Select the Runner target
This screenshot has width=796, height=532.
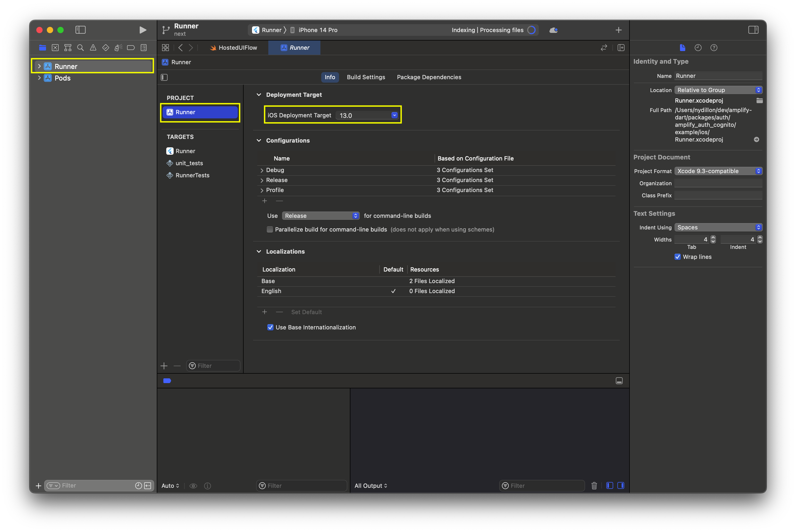pyautogui.click(x=185, y=151)
